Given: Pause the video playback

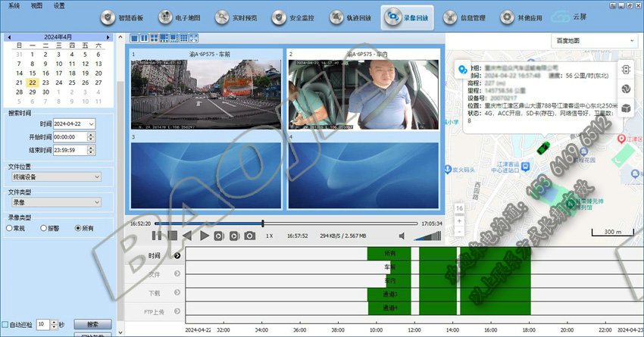Looking at the screenshot, I should pos(157,236).
